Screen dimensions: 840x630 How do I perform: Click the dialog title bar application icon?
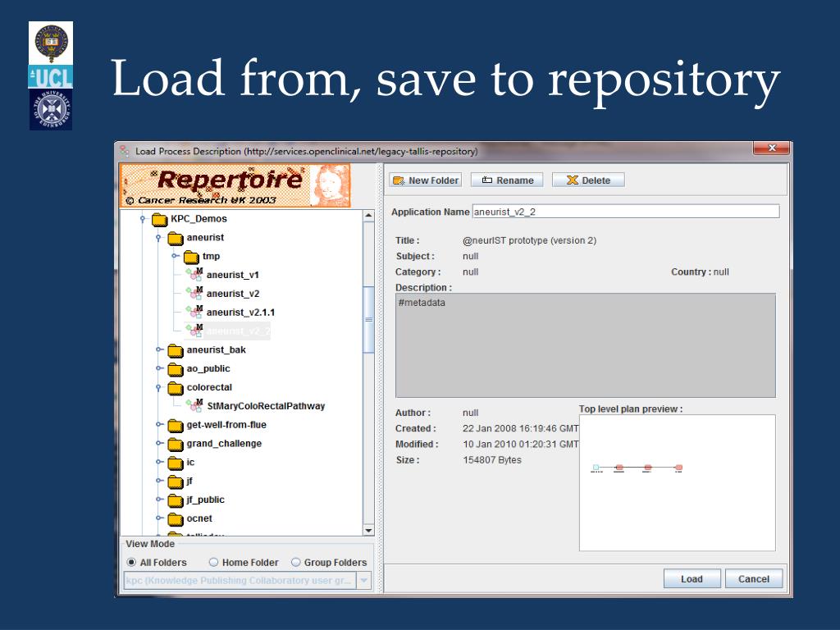[x=125, y=151]
